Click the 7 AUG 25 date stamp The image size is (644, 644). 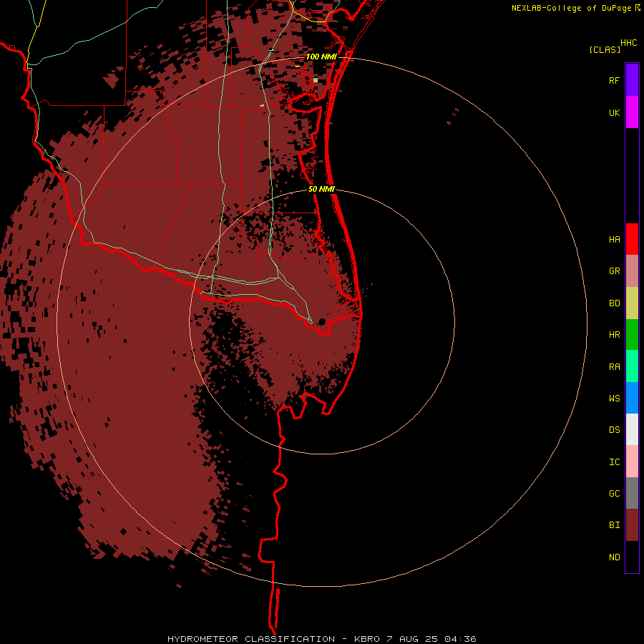[413, 639]
